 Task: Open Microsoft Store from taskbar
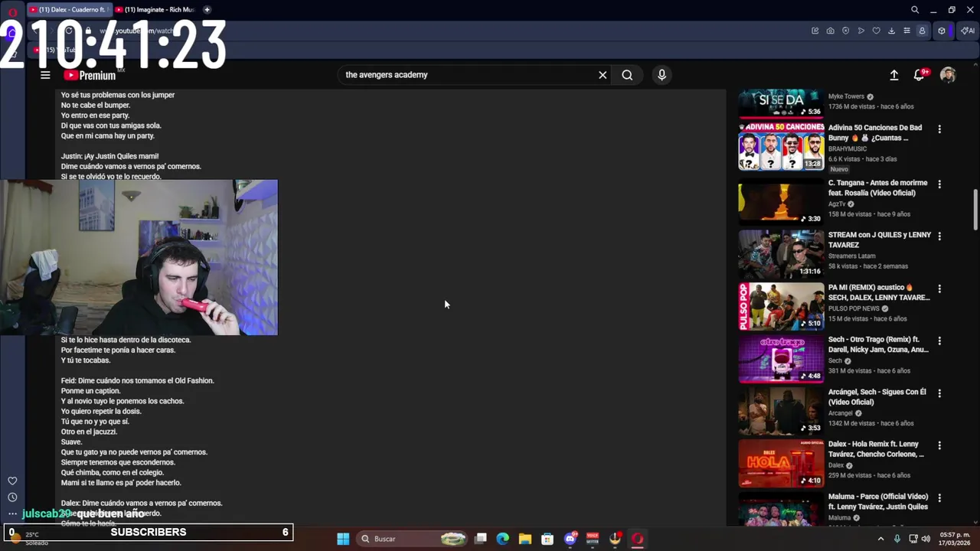pos(547,539)
